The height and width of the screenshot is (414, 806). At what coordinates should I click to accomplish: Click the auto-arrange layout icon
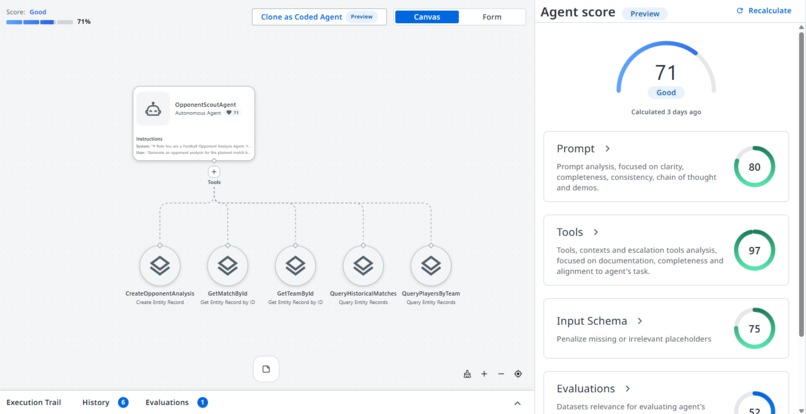(467, 374)
